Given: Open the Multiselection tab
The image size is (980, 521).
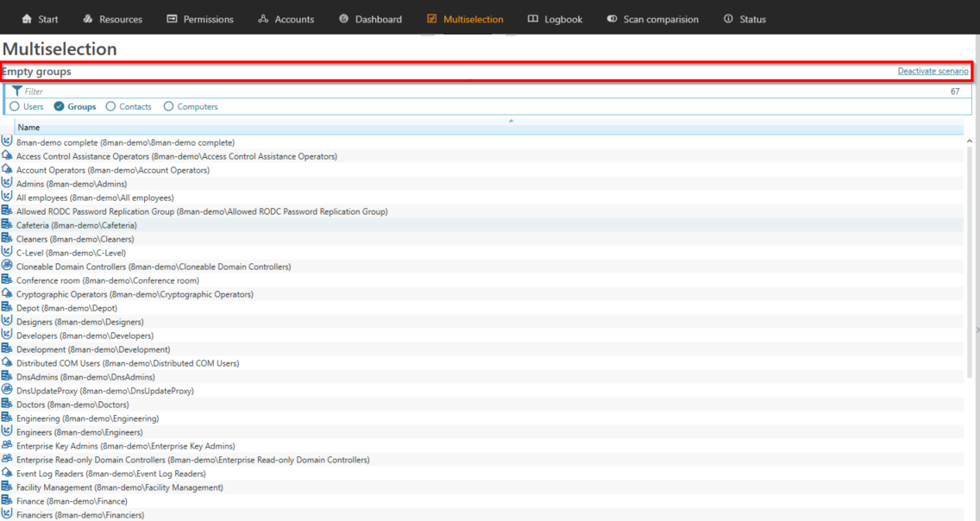Looking at the screenshot, I should (x=465, y=19).
